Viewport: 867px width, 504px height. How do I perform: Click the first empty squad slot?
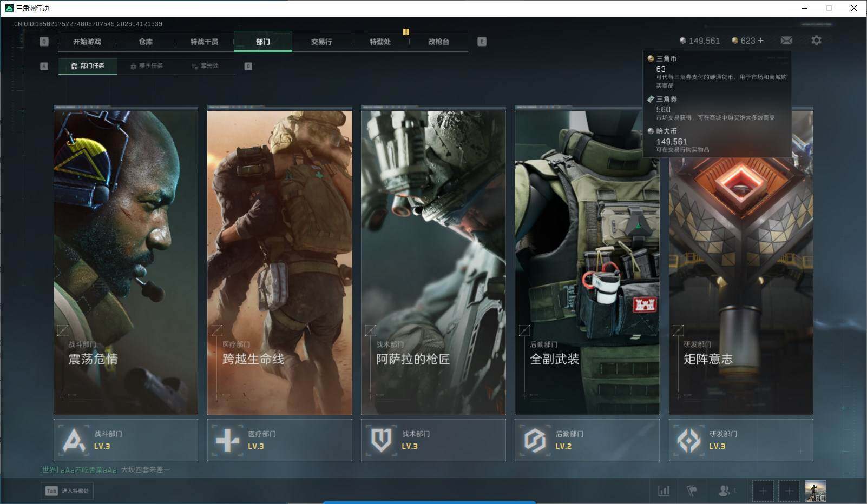click(x=763, y=491)
